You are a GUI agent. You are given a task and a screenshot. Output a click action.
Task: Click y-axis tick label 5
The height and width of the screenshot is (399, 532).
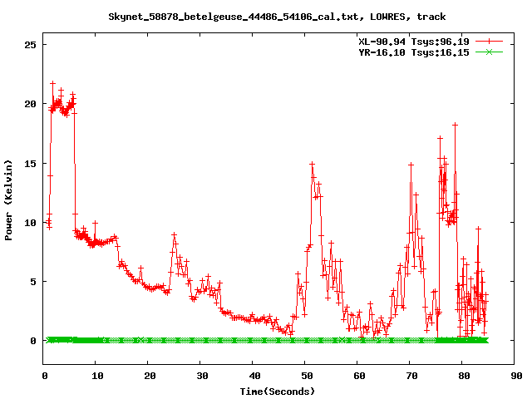(33, 282)
